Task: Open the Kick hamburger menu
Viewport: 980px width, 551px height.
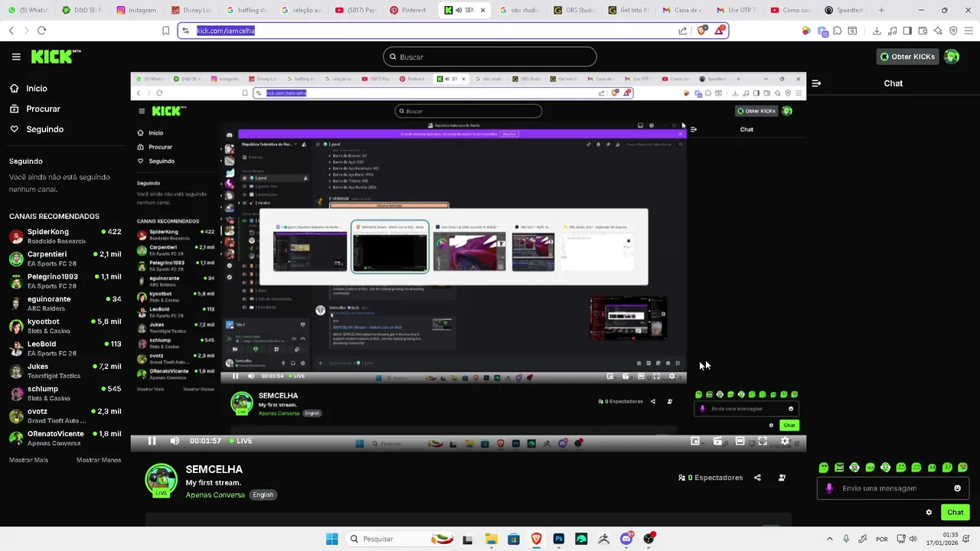Action: point(16,57)
